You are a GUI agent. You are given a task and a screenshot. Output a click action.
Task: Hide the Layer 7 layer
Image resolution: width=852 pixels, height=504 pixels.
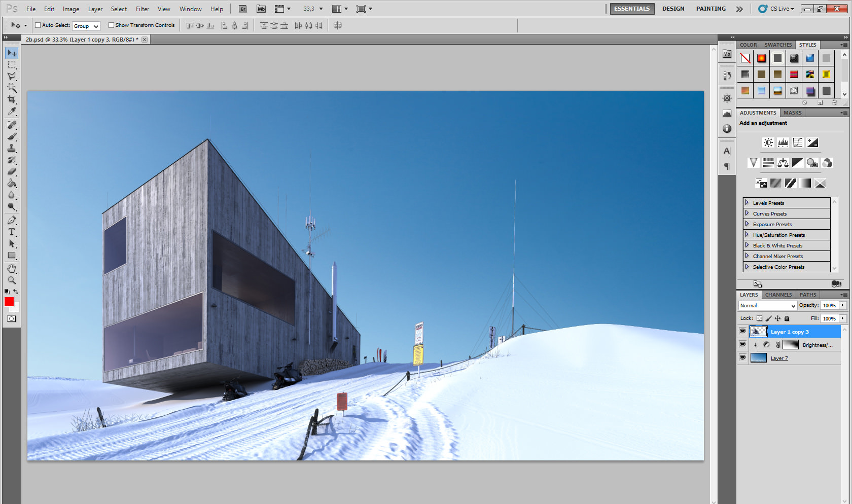[742, 358]
